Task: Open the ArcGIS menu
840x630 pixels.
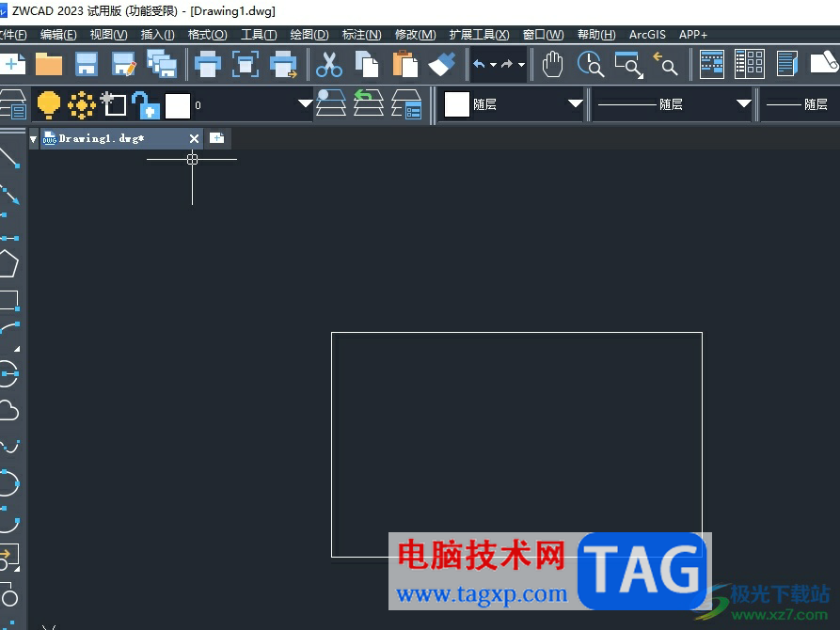Action: pos(647,35)
